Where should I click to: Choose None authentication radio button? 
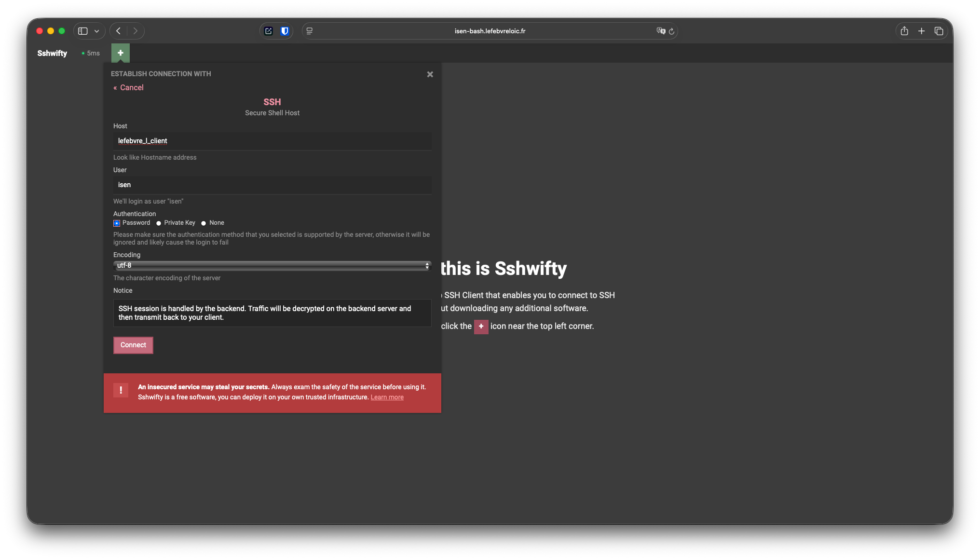[204, 223]
